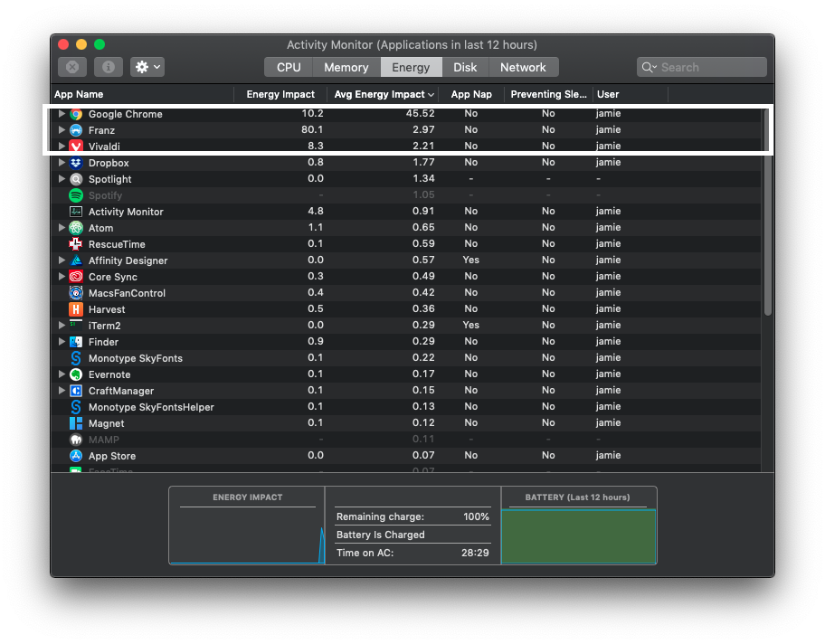This screenshot has width=825, height=644.
Task: Sort by App Nap column header
Action: (x=471, y=95)
